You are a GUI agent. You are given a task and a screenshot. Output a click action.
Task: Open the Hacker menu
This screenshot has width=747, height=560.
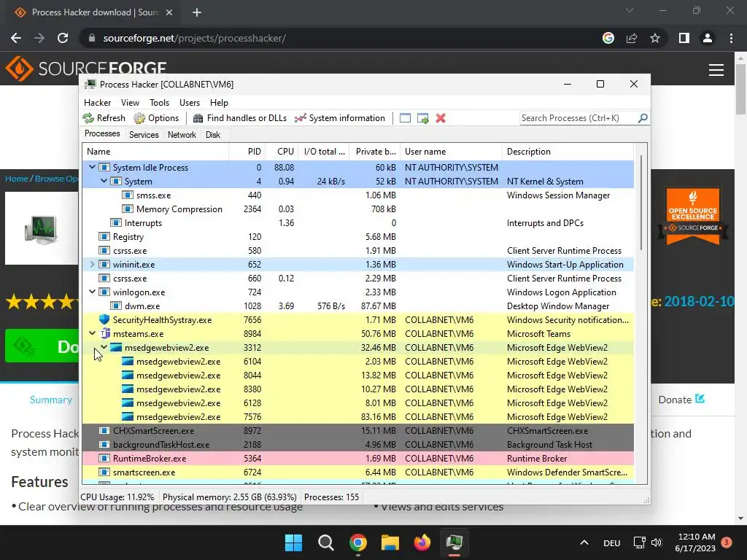(97, 102)
